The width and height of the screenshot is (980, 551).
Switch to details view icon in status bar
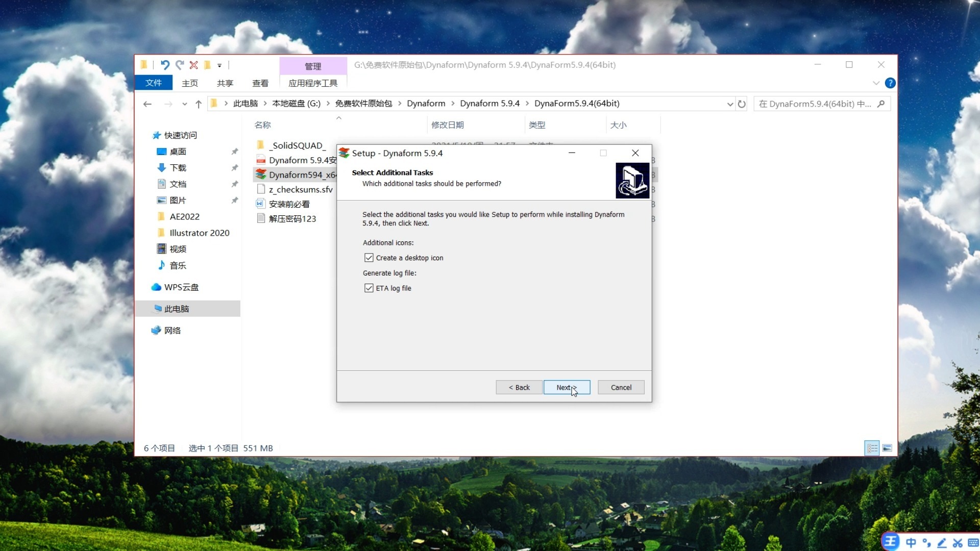tap(872, 448)
